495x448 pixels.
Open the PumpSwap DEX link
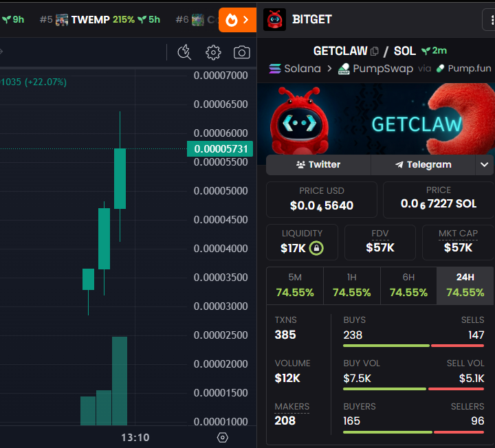375,69
